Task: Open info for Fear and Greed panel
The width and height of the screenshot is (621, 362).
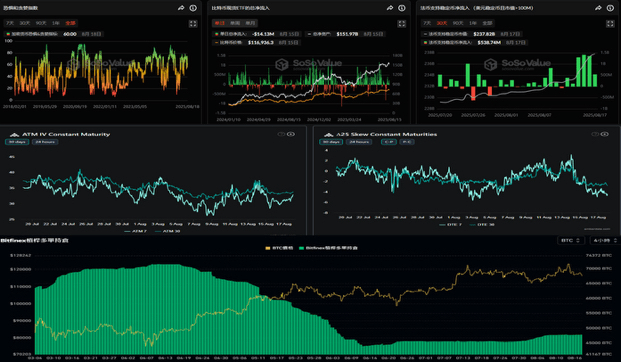Action: point(193,8)
